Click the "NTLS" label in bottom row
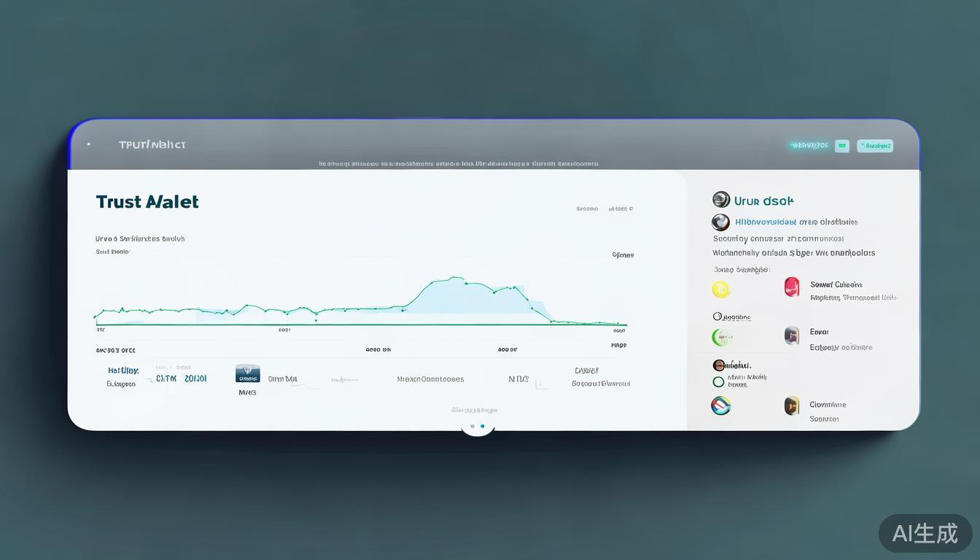This screenshot has height=560, width=980. coord(518,379)
